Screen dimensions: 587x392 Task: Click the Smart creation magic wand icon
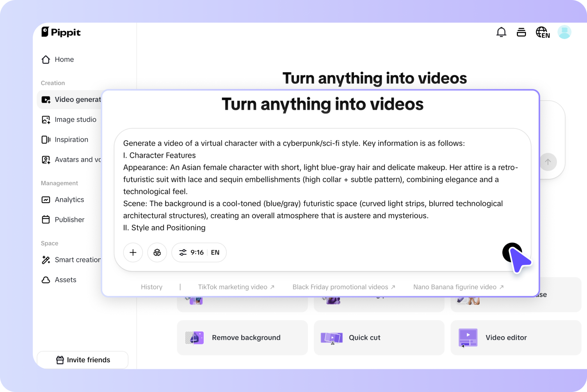coord(46,260)
